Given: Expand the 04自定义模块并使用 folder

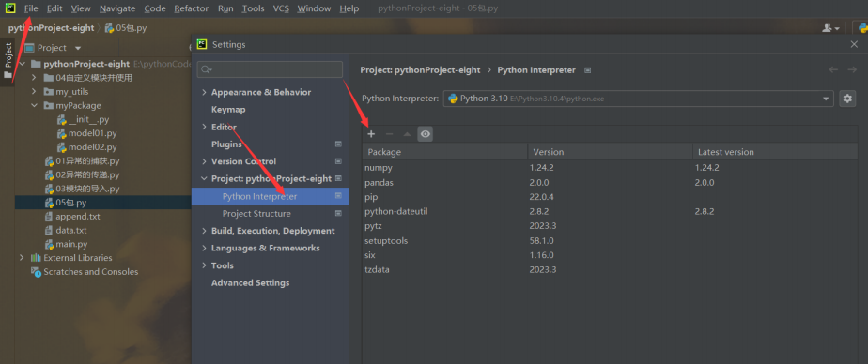Looking at the screenshot, I should [x=34, y=78].
